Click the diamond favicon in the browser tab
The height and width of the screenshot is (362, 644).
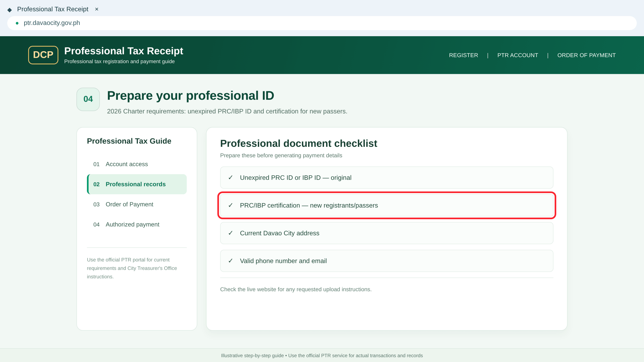point(10,10)
